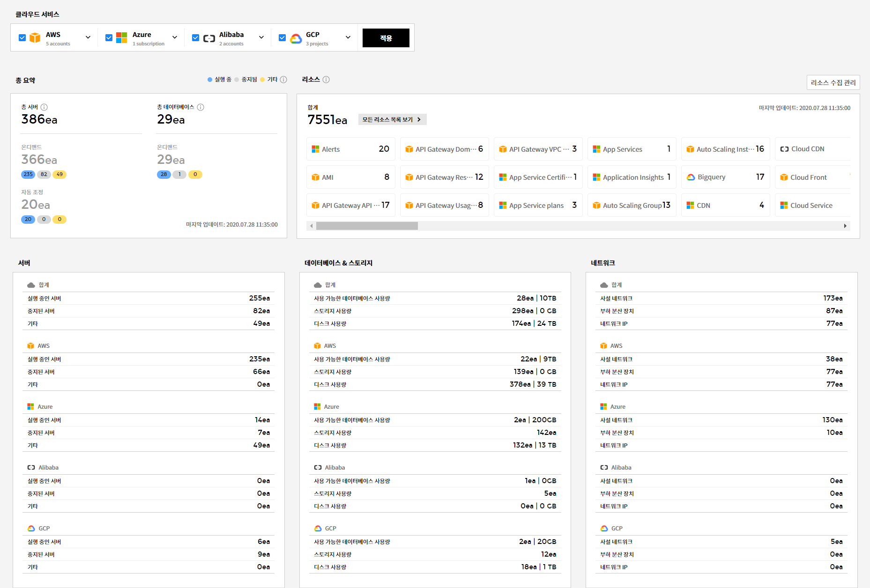
Task: Open the Alibaba accounts dropdown arrow
Action: pos(261,37)
